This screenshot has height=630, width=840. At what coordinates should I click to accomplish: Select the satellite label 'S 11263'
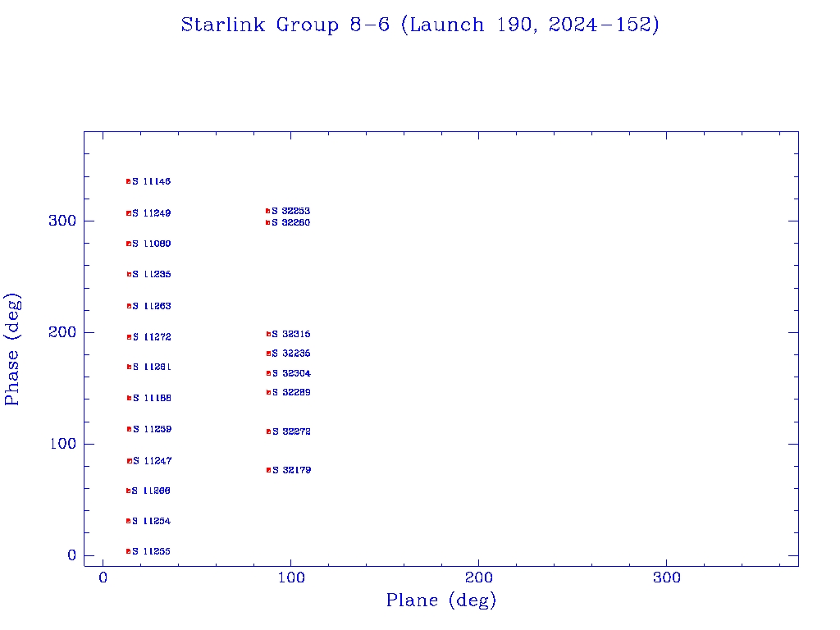pos(152,306)
